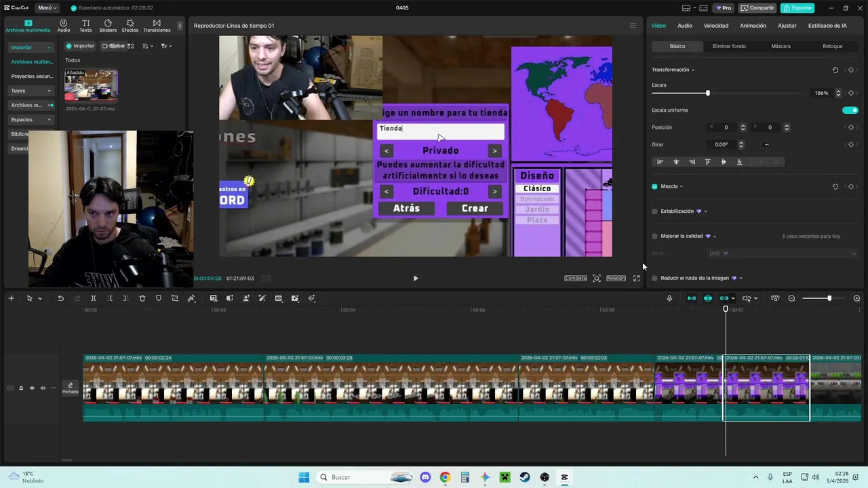Toggle Escala uniforme switch
This screenshot has width=868, height=488.
click(850, 110)
